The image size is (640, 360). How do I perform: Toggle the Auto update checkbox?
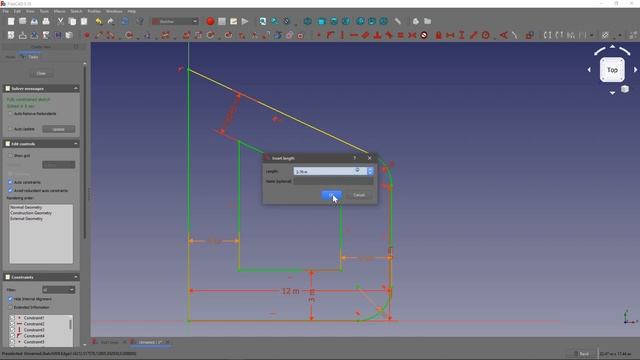pyautogui.click(x=11, y=129)
